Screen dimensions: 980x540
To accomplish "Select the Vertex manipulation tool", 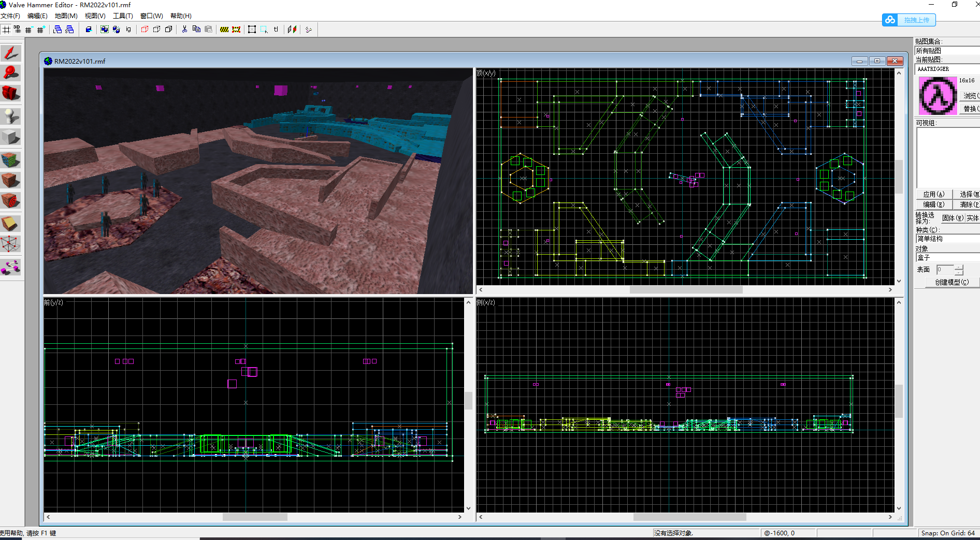I will click(11, 244).
